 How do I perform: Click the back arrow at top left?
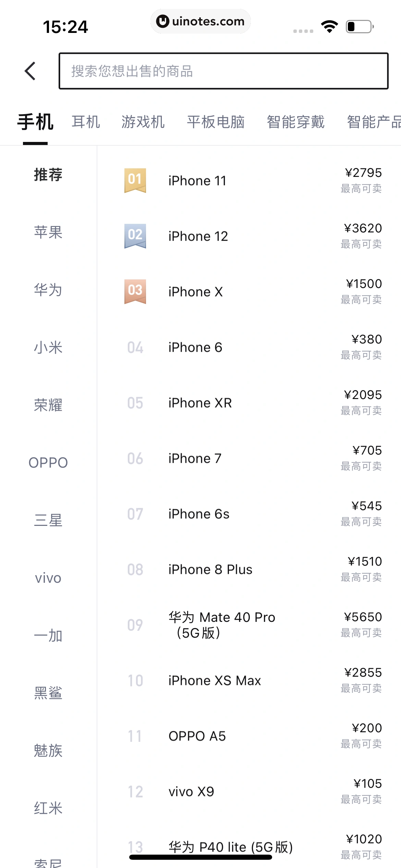coord(31,71)
